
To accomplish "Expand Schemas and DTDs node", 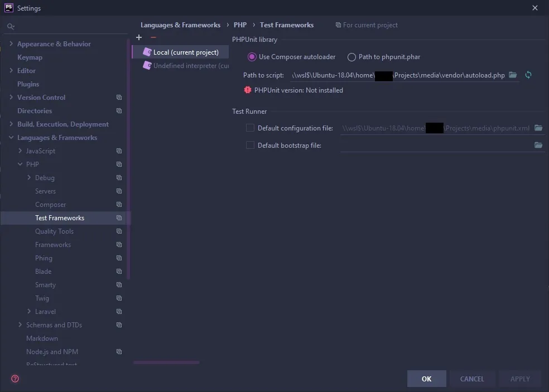I will pos(20,325).
